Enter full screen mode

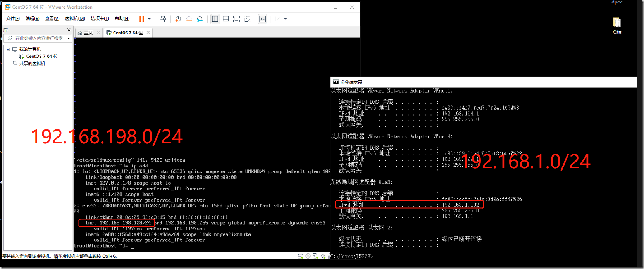point(236,19)
